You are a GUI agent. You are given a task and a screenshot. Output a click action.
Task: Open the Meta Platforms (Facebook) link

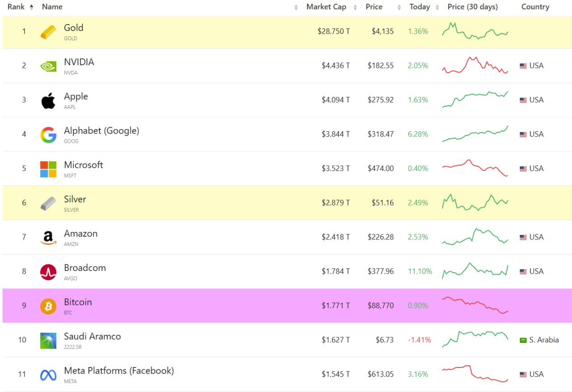(119, 371)
